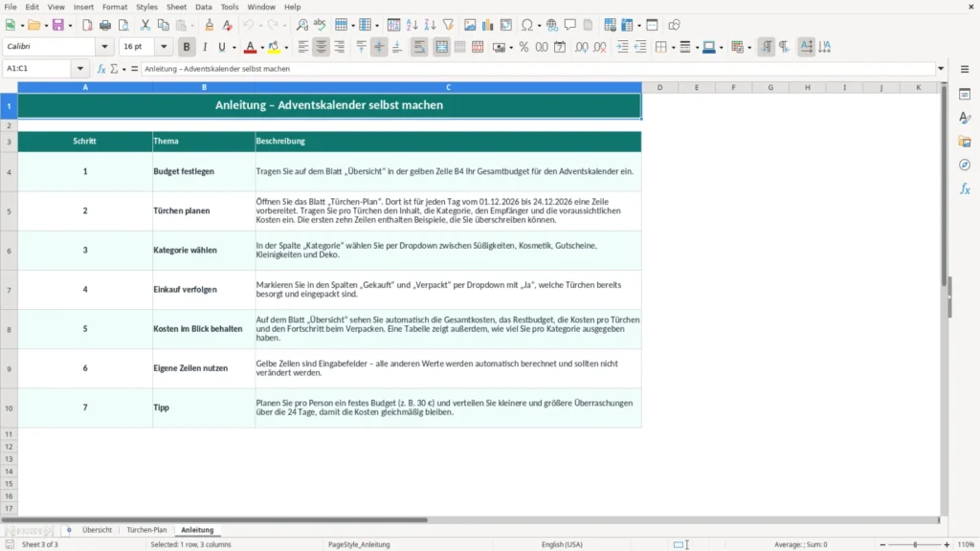
Task: Switch to the Türchen-Plan sheet tab
Action: [x=146, y=530]
